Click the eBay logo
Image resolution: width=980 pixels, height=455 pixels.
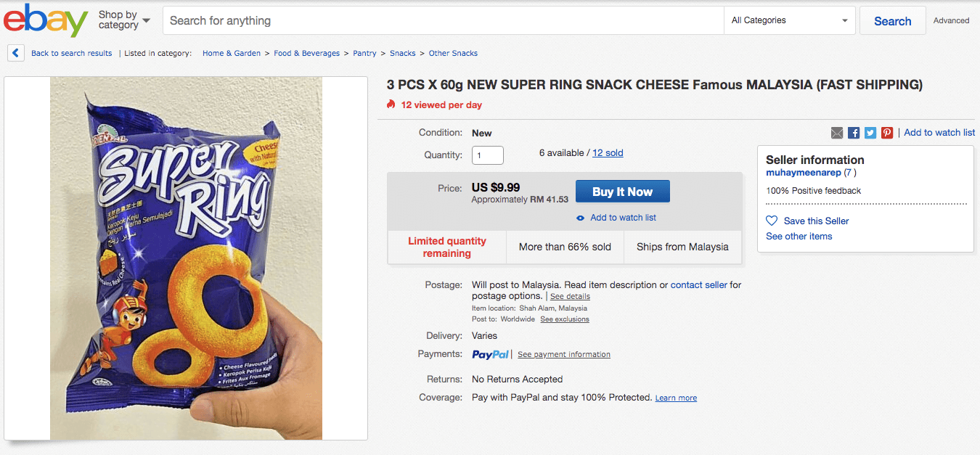coord(46,20)
